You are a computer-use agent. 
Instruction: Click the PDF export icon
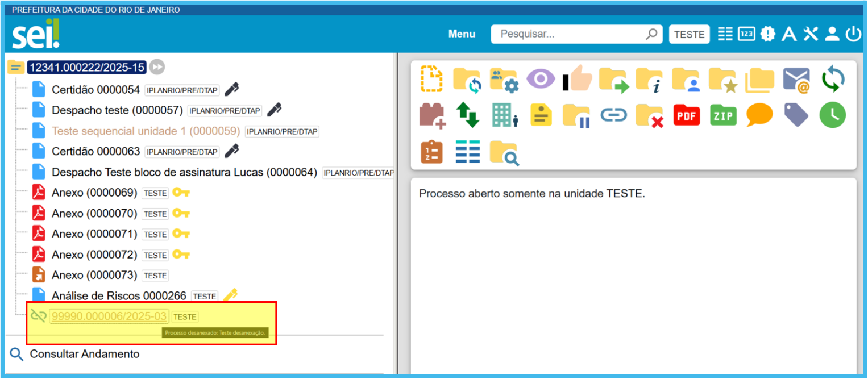pos(687,115)
